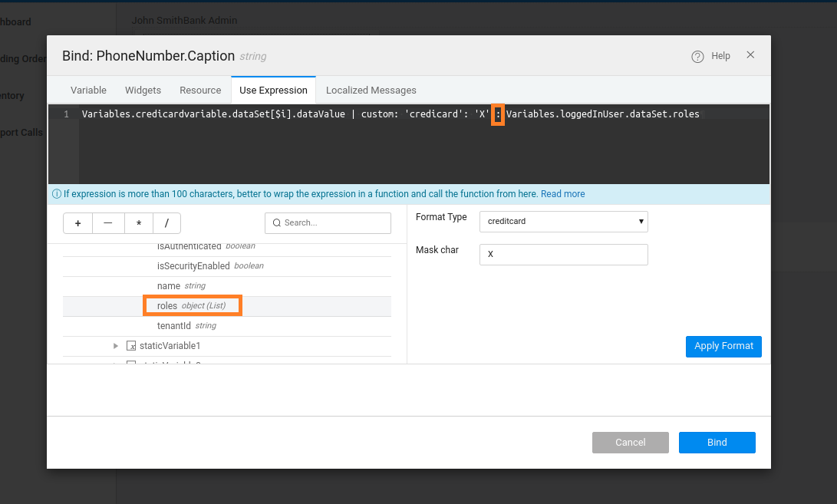Select the divide operator icon
The height and width of the screenshot is (504, 837).
[x=167, y=222]
